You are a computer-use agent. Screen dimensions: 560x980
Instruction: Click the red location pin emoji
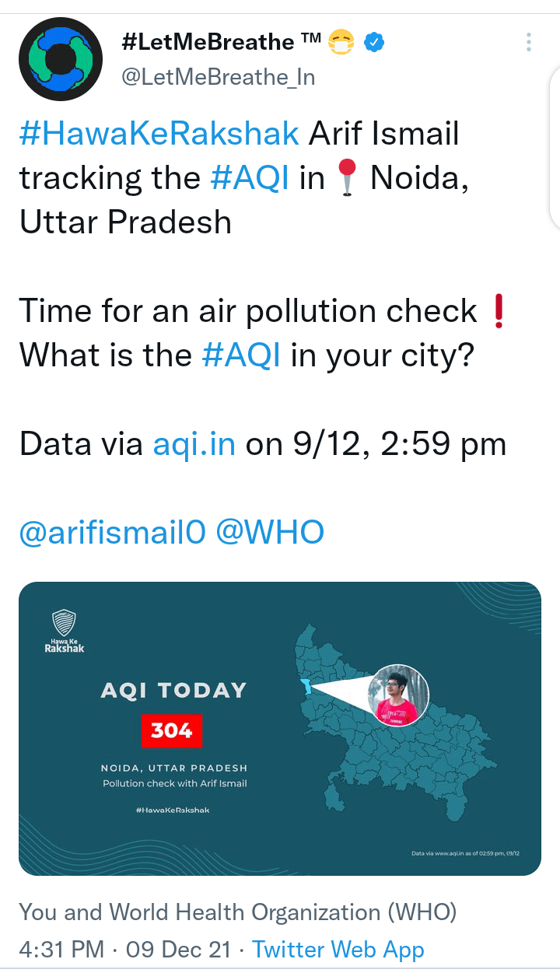(347, 178)
